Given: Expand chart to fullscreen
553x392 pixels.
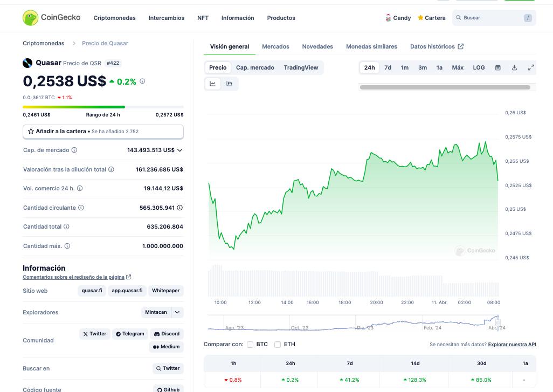Looking at the screenshot, I should 531,67.
